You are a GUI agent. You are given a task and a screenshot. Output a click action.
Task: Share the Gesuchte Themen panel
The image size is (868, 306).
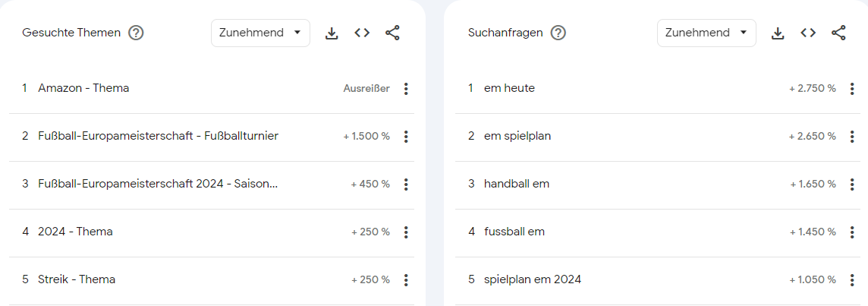pos(392,33)
